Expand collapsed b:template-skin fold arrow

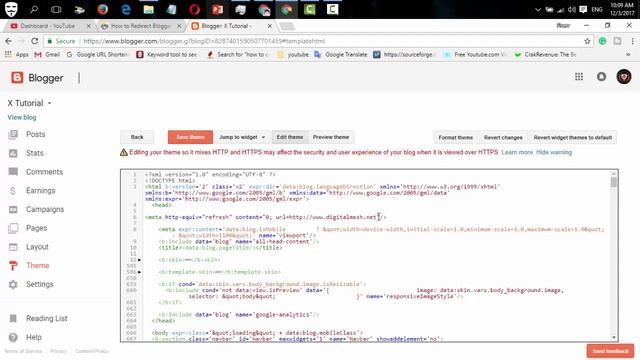pyautogui.click(x=140, y=272)
